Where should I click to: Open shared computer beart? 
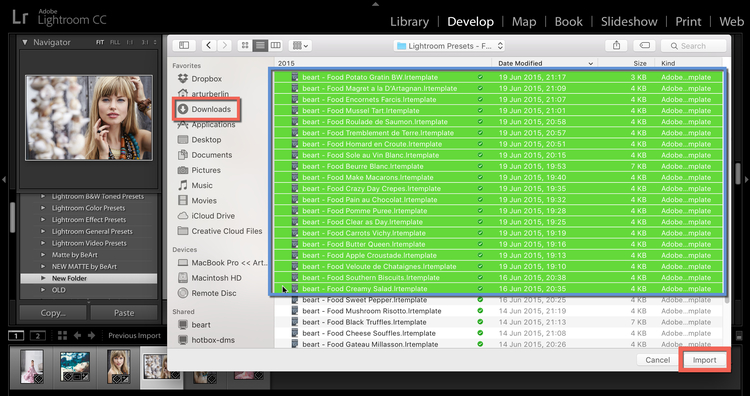click(x=194, y=325)
